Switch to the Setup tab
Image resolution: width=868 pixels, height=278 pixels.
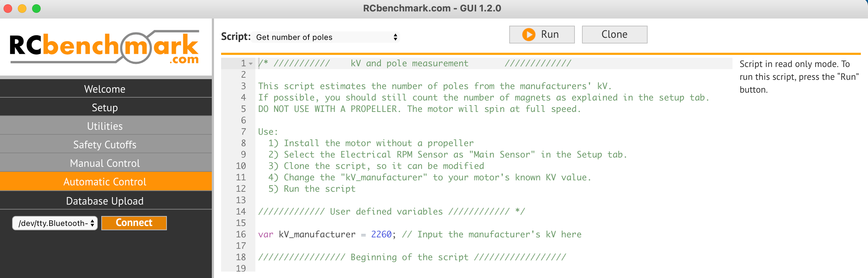tap(105, 107)
